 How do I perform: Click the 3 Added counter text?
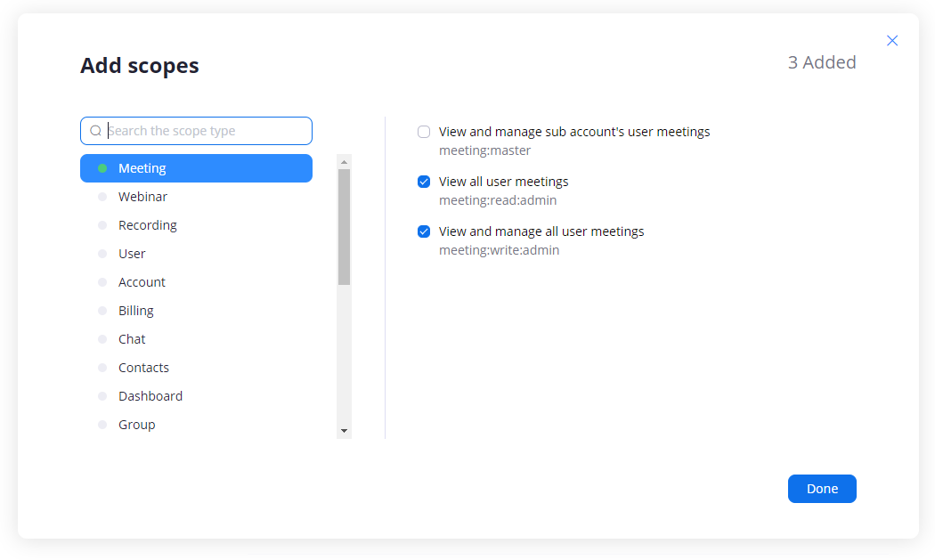[822, 62]
